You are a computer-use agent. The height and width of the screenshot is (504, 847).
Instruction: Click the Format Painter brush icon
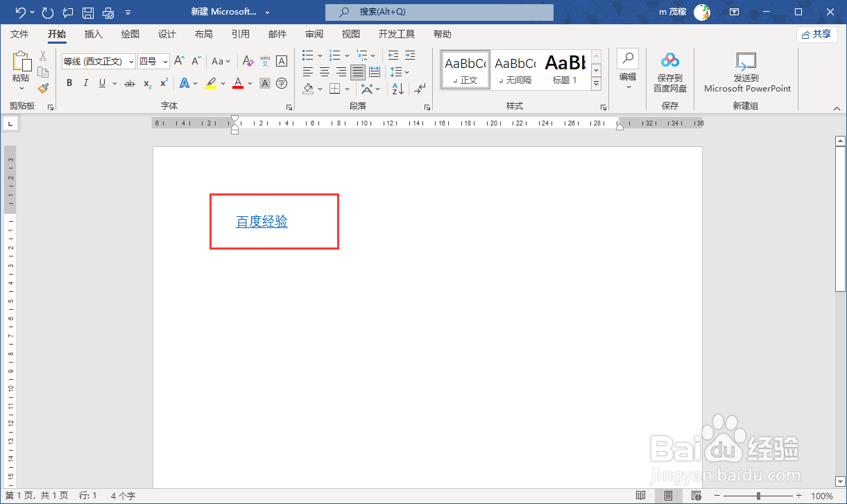click(43, 88)
